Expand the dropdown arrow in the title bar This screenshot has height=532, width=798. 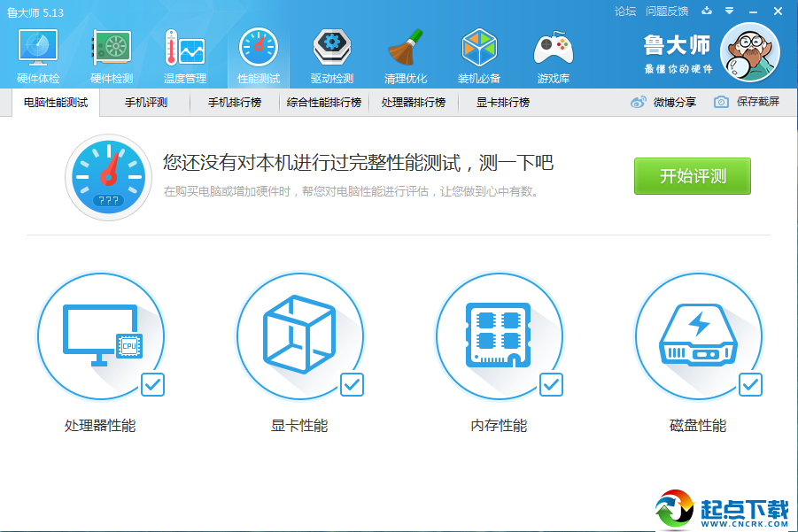pos(728,12)
